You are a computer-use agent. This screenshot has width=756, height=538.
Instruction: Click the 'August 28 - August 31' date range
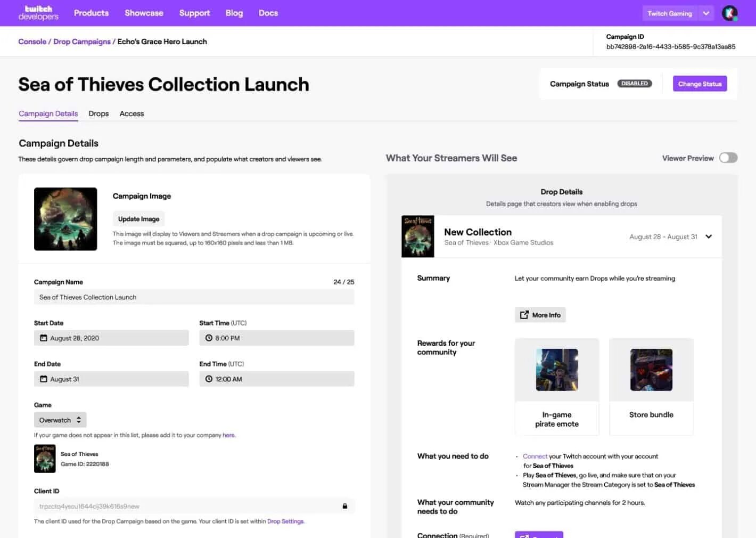click(x=663, y=237)
